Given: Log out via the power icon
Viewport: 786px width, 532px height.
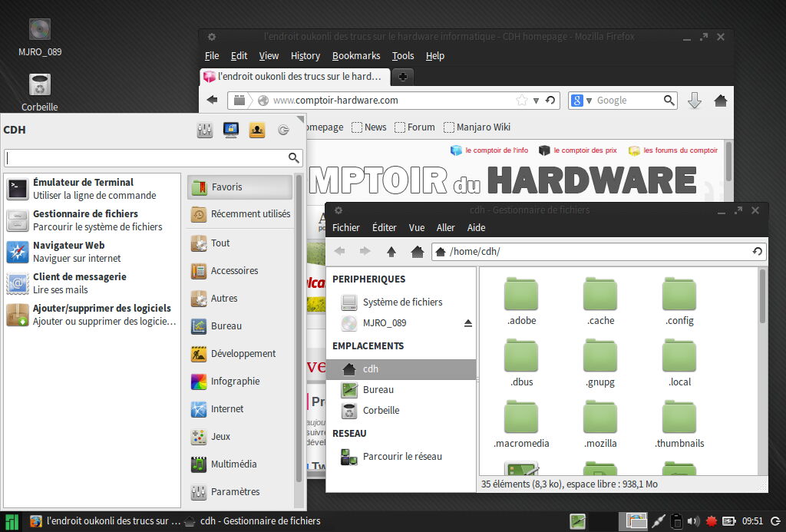Looking at the screenshot, I should tap(282, 131).
